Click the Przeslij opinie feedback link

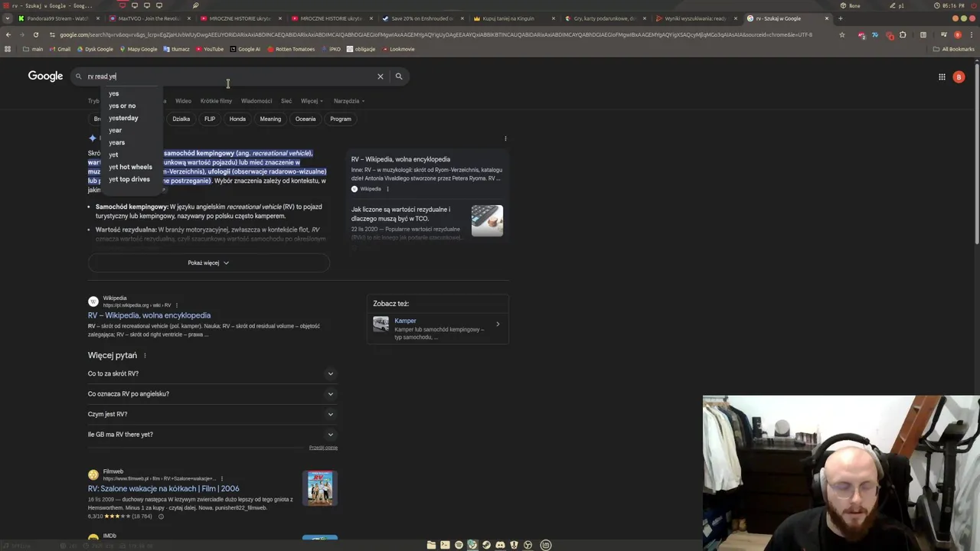pyautogui.click(x=323, y=448)
